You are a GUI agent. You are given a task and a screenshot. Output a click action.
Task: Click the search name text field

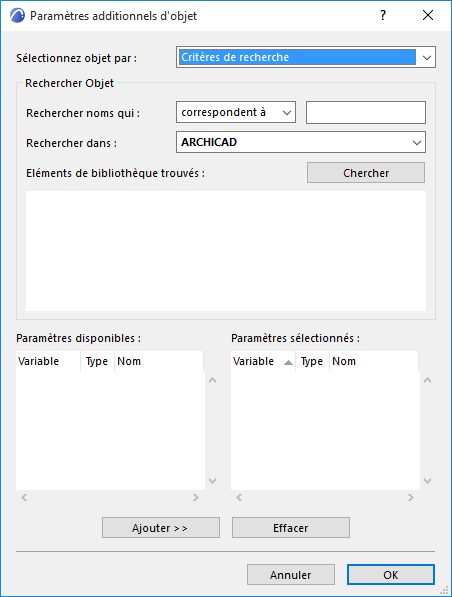[366, 112]
